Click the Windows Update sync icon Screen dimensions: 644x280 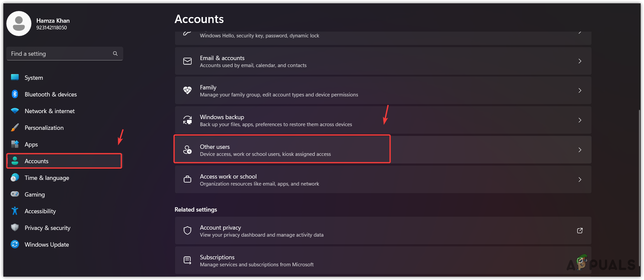[15, 244]
